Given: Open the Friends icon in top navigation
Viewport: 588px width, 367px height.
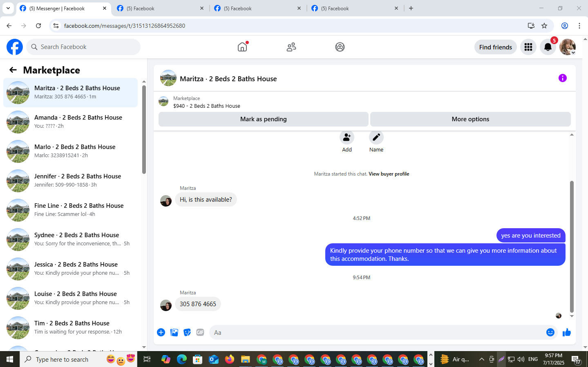Looking at the screenshot, I should pos(291,47).
